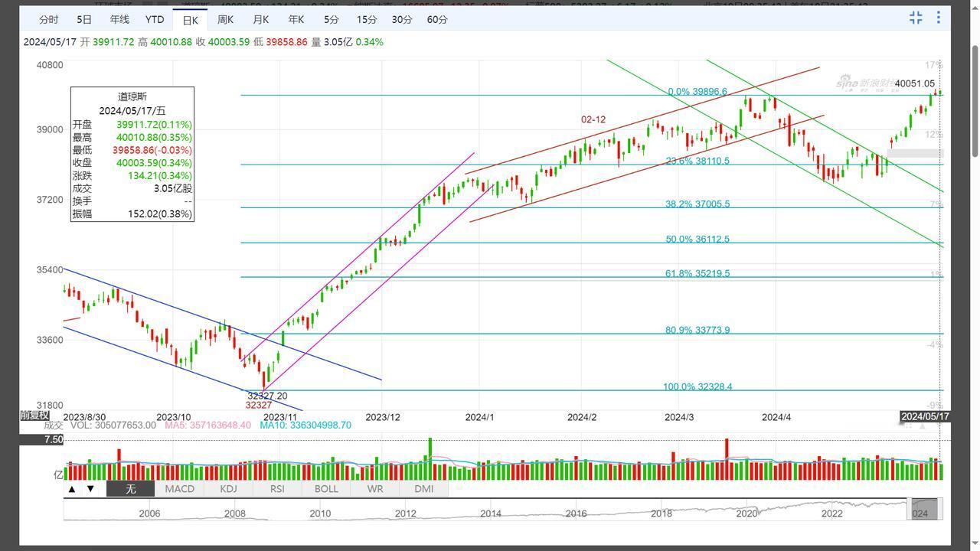Jump to 2012 on the history timeline
This screenshot has width=980, height=551.
[x=405, y=514]
